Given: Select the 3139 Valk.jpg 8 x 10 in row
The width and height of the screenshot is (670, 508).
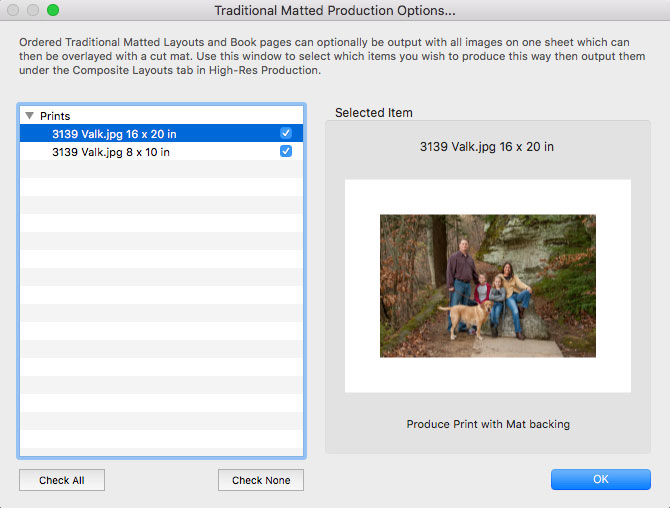Looking at the screenshot, I should pos(110,152).
